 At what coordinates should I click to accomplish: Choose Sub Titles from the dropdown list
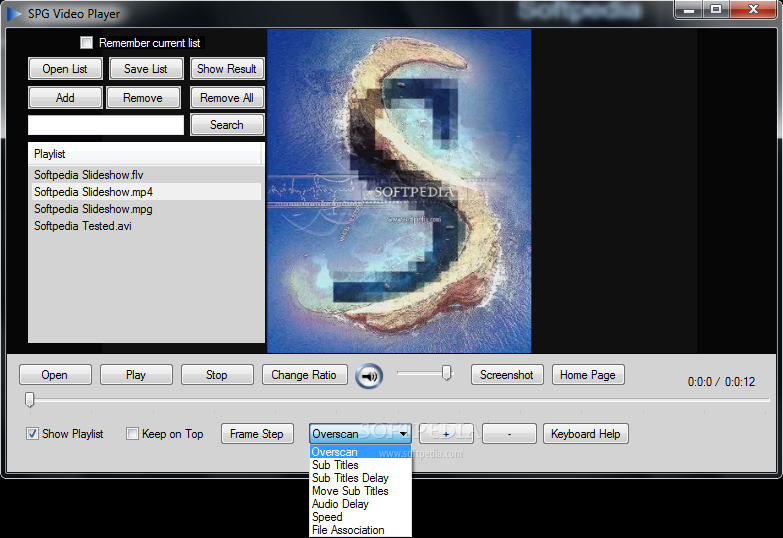[361, 465]
